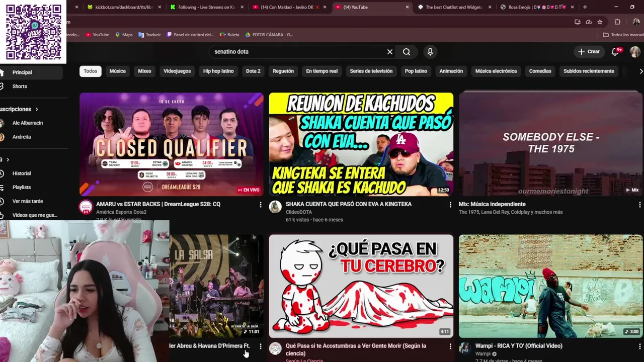Screen dimensions: 644x362
Task: Select the Mixes filter chip
Action: pyautogui.click(x=144, y=71)
